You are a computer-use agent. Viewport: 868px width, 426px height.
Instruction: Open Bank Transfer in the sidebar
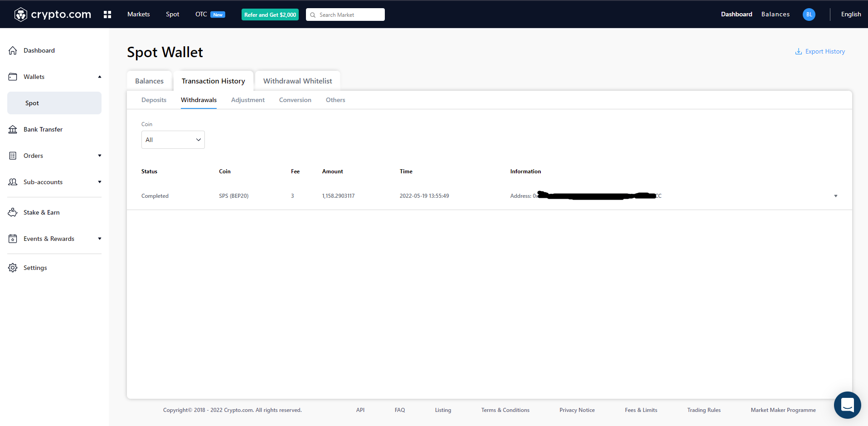[x=43, y=129]
